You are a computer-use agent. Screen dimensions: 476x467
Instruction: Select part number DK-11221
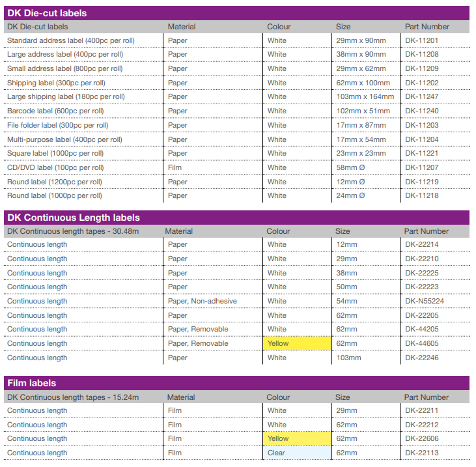pos(422,153)
